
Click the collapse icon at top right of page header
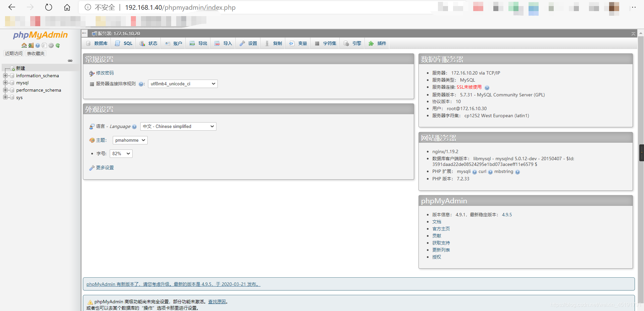coord(633,34)
